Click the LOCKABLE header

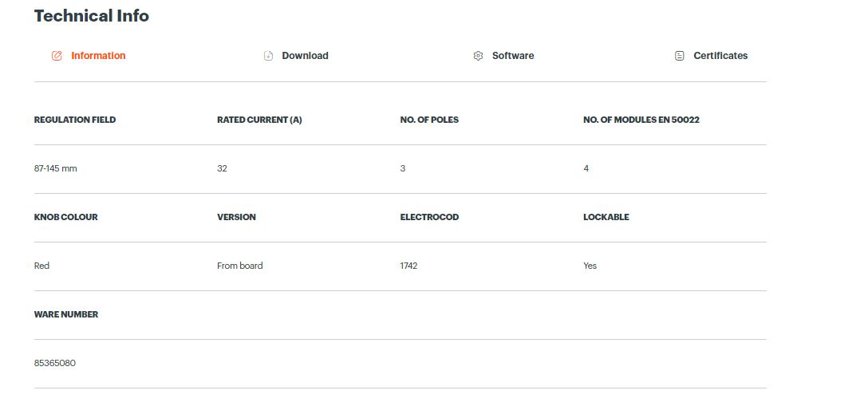click(x=606, y=217)
